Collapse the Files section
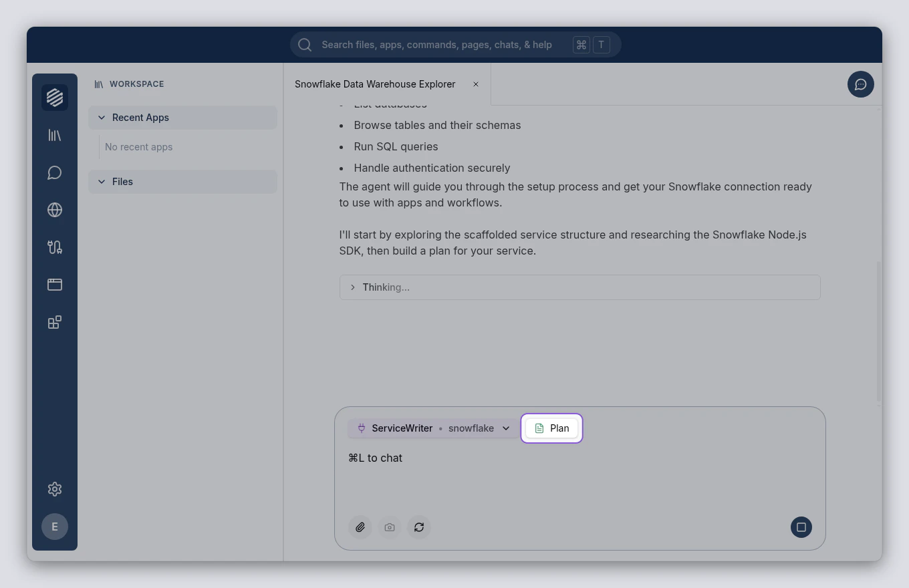 click(182, 182)
